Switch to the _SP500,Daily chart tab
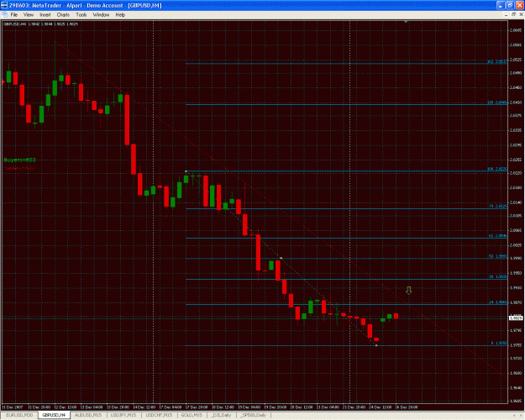Image resolution: width=525 pixels, height=420 pixels. pos(253,415)
